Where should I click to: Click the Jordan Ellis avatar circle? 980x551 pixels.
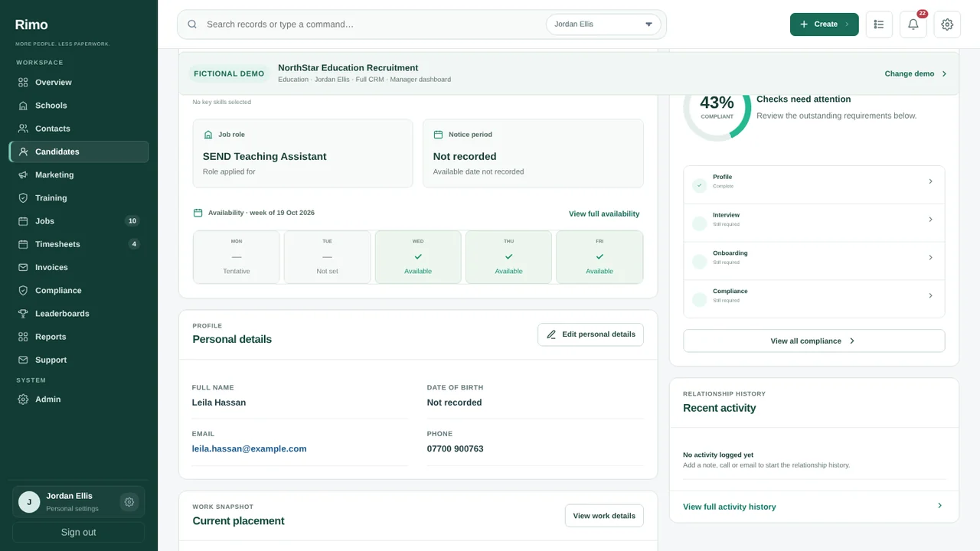click(29, 502)
